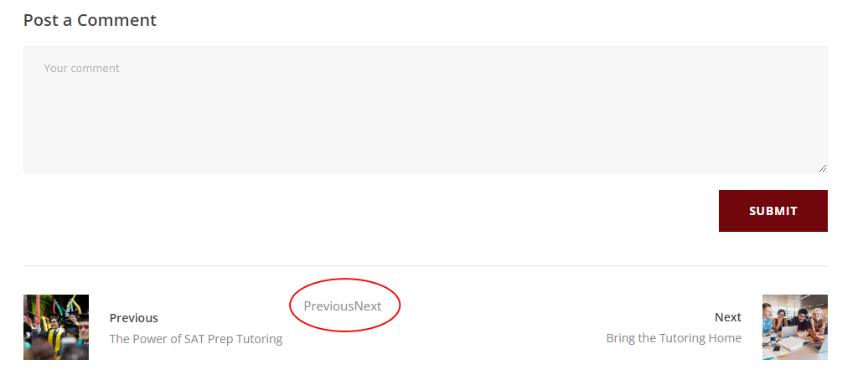Click the yellow-stoled graduate in left thumbnail
Image resolution: width=868 pixels, height=385 pixels.
click(54, 331)
